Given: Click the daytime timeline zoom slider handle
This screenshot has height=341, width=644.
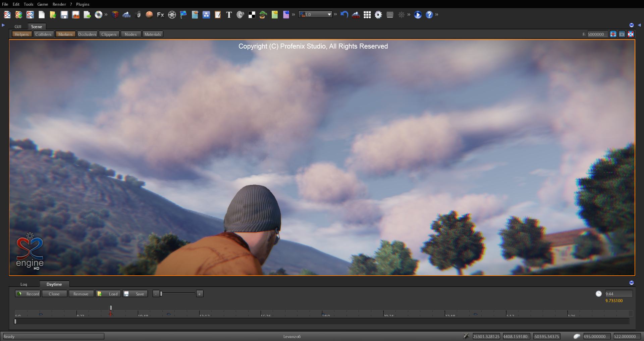Looking at the screenshot, I should (161, 294).
